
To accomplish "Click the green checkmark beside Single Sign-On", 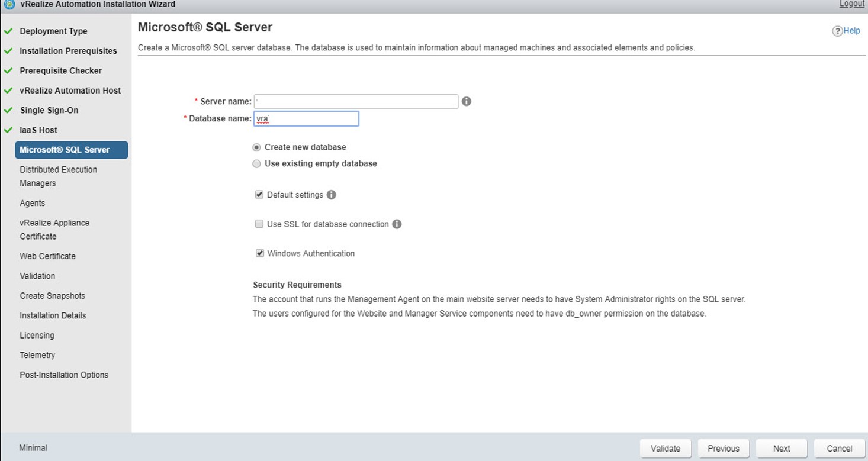I will coord(8,110).
